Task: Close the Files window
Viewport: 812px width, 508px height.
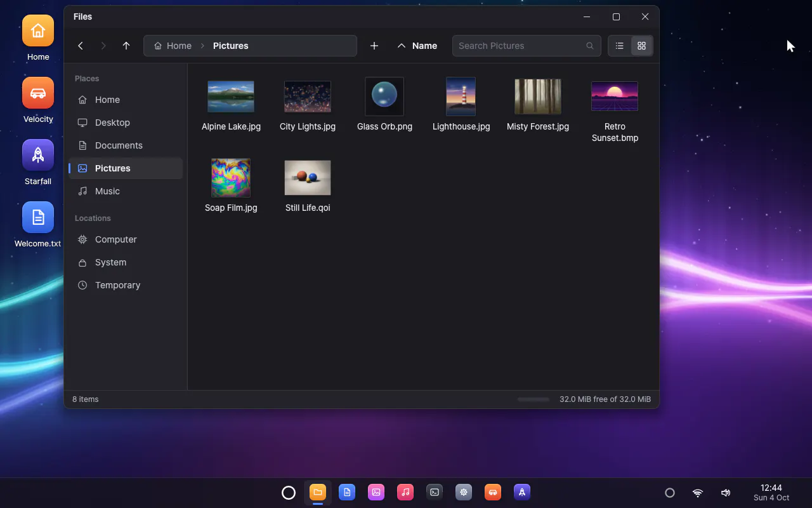Action: (645, 17)
